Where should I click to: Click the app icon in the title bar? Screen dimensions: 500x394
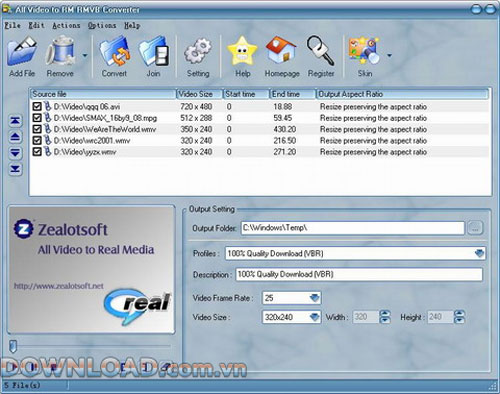(x=7, y=9)
